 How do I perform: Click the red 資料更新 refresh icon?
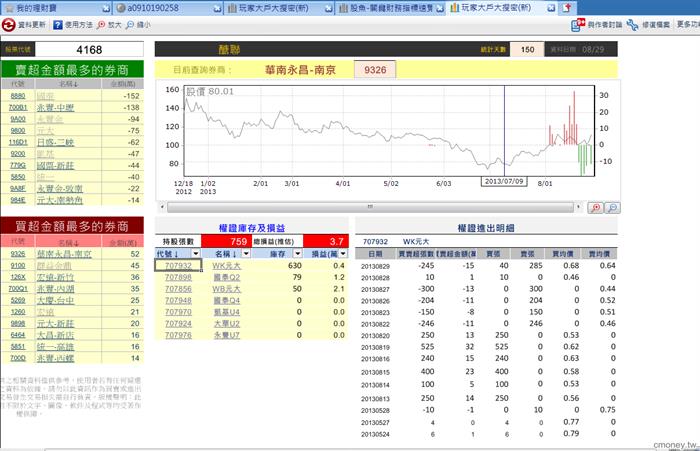[x=8, y=25]
